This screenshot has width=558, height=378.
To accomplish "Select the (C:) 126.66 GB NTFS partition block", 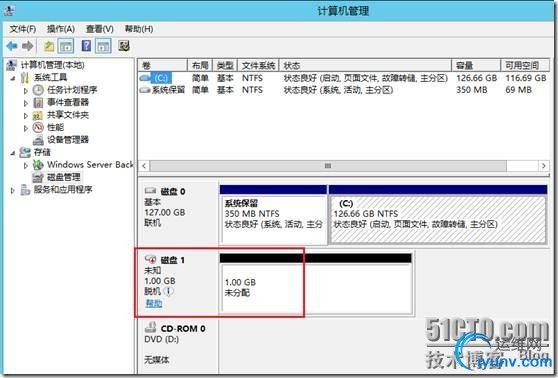I will point(438,214).
